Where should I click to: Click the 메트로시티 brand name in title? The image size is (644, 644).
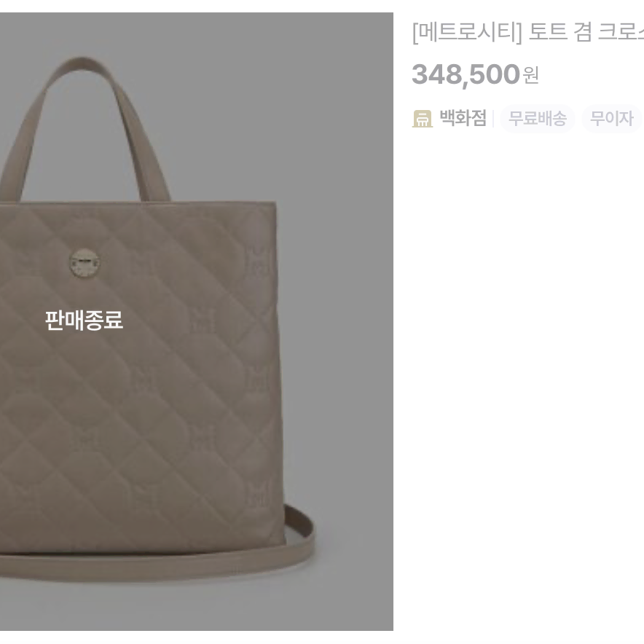click(x=466, y=31)
